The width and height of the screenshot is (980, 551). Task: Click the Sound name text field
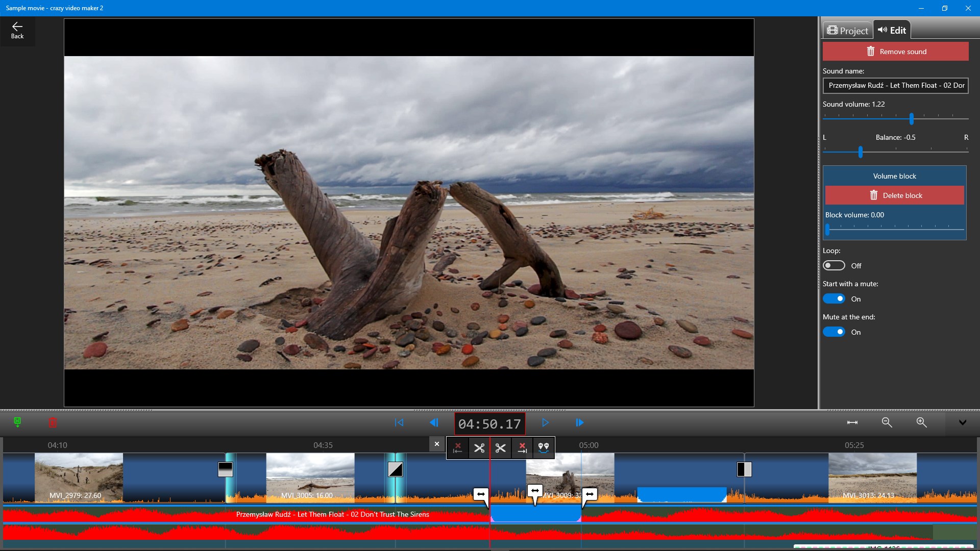point(895,86)
